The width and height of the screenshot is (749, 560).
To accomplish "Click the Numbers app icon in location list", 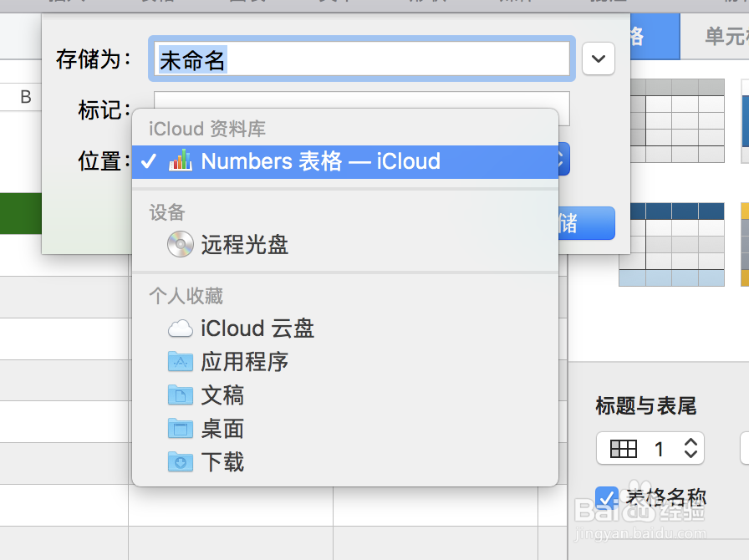I will [181, 160].
